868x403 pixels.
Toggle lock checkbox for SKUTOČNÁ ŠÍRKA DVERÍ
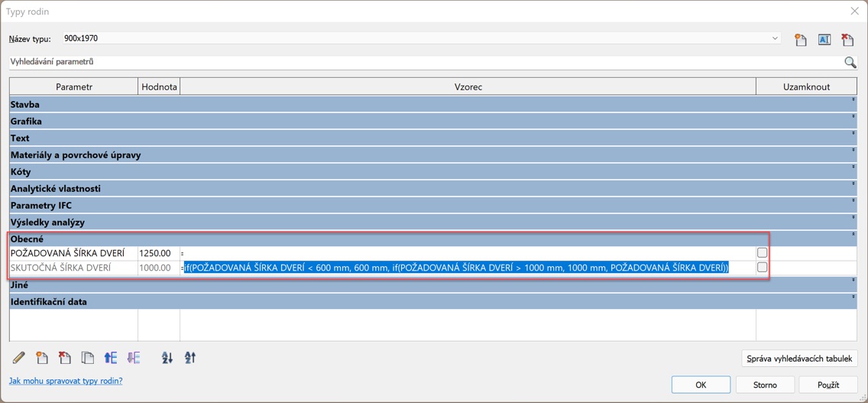pyautogui.click(x=762, y=268)
